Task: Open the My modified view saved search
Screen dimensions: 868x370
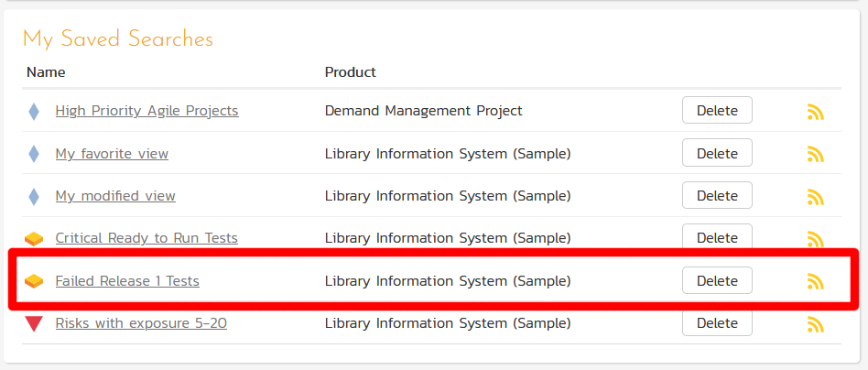Action: click(x=115, y=196)
